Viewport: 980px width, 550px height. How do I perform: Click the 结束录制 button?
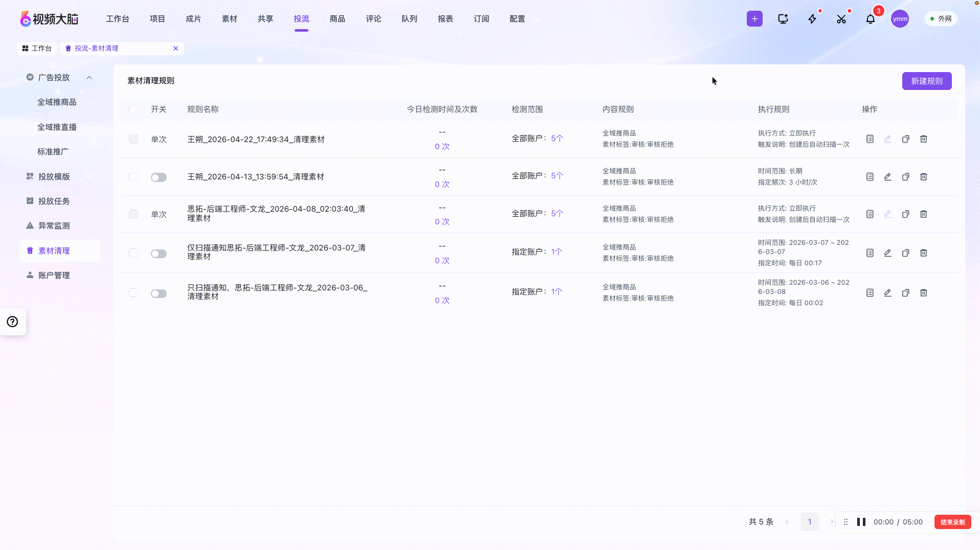952,522
